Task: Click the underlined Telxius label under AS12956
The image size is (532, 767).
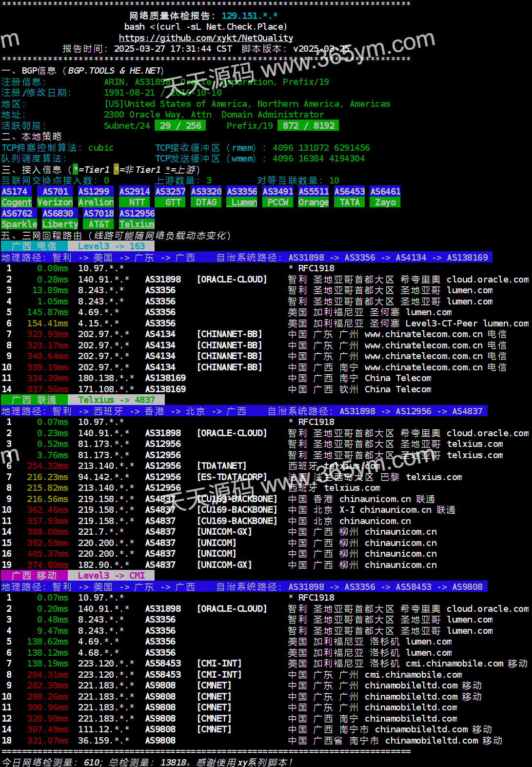Action: [x=137, y=224]
